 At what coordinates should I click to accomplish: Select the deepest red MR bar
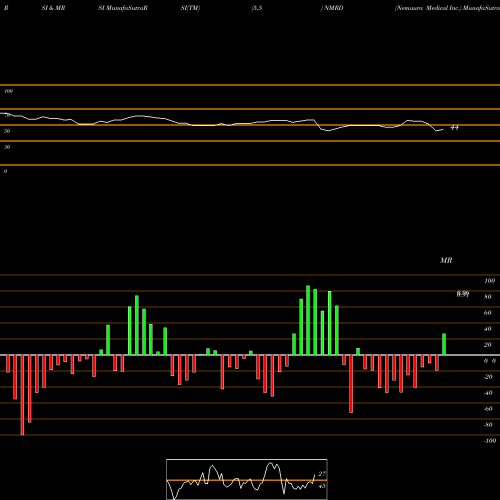pos(22,395)
